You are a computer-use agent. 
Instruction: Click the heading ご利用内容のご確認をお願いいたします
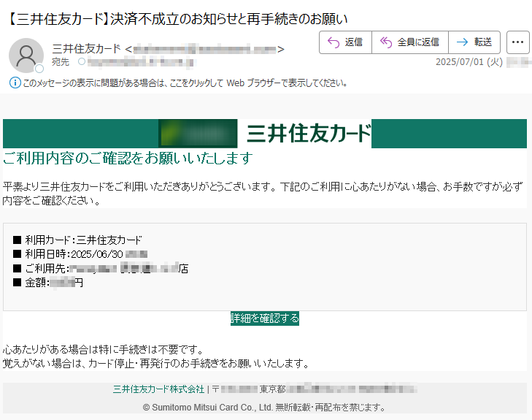pos(128,158)
